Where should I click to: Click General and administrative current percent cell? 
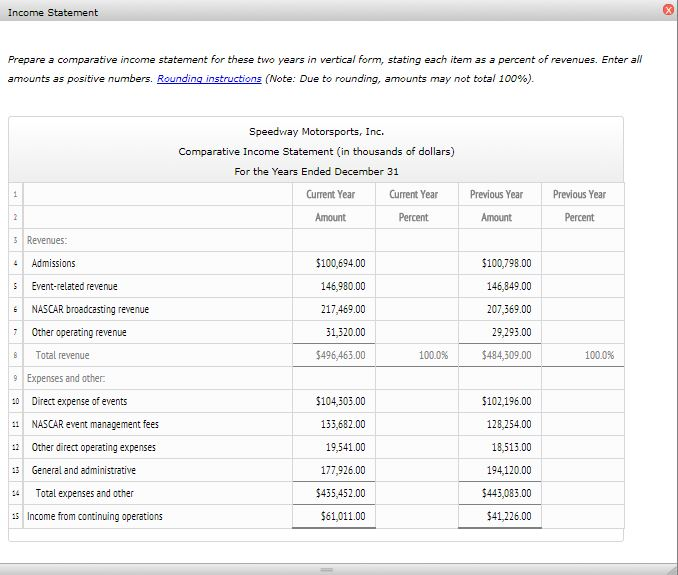pos(417,470)
